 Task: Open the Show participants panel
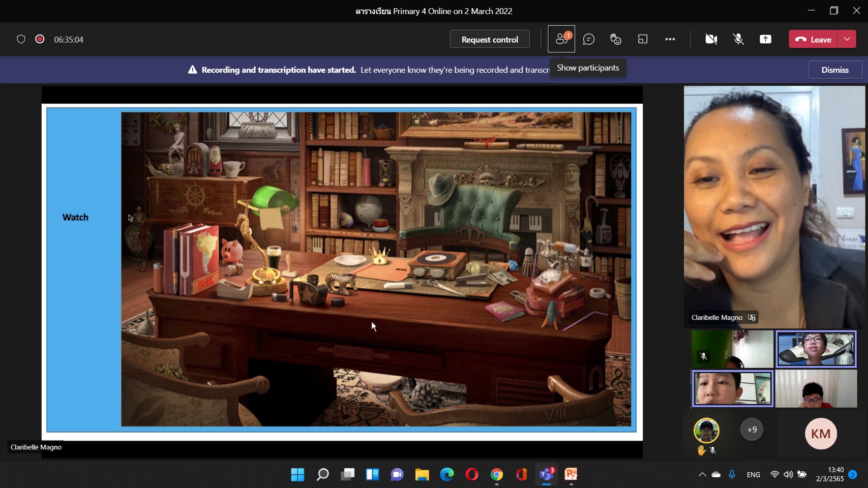pyautogui.click(x=561, y=39)
